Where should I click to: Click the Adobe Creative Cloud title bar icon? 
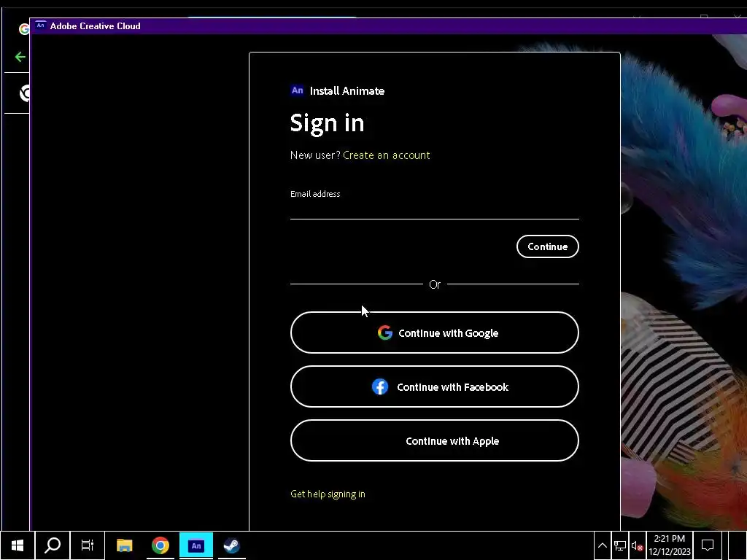(41, 26)
